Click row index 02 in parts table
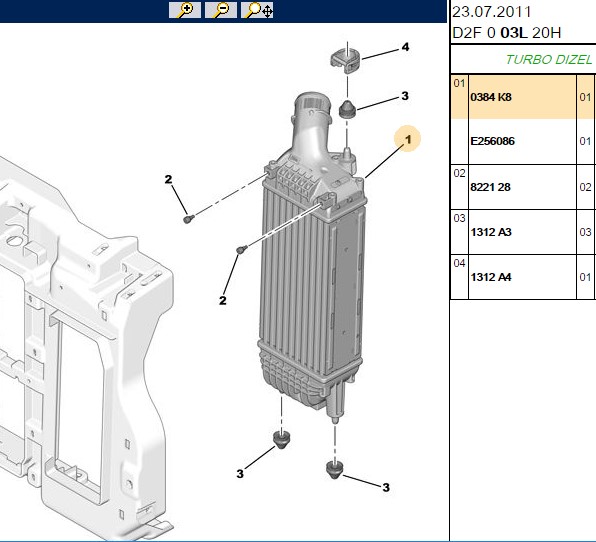 [x=459, y=174]
